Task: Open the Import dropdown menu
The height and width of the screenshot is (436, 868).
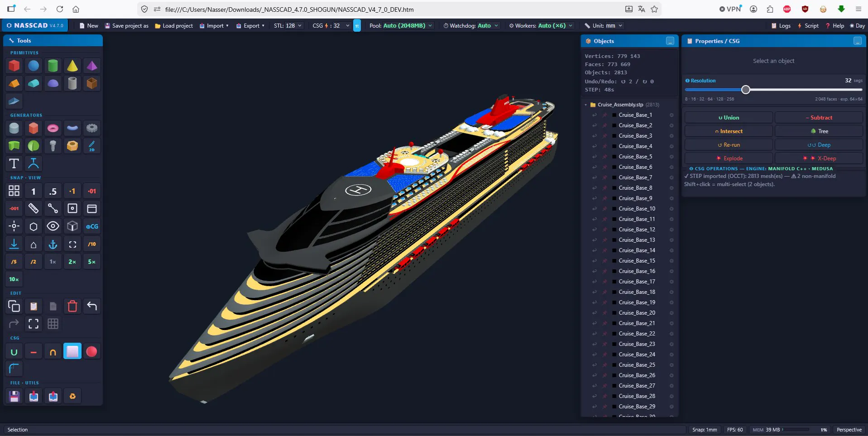Action: (214, 26)
